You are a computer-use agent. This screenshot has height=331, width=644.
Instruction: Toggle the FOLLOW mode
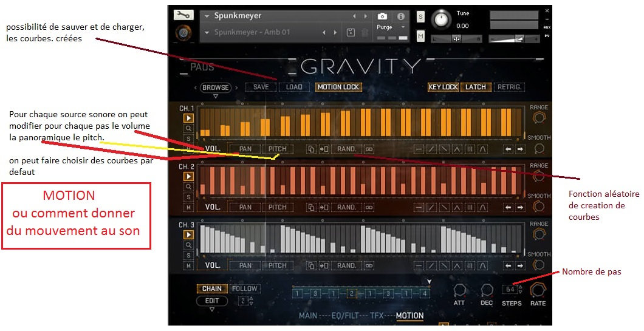tap(245, 288)
